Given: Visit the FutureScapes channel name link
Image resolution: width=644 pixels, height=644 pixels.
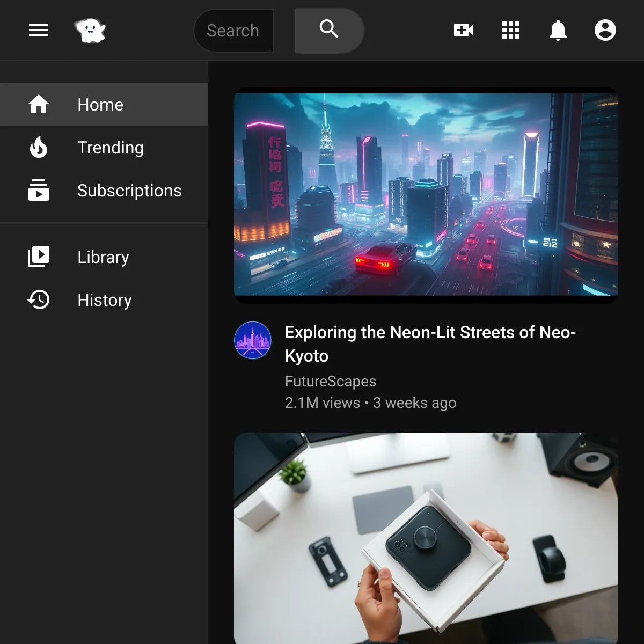Looking at the screenshot, I should [331, 381].
